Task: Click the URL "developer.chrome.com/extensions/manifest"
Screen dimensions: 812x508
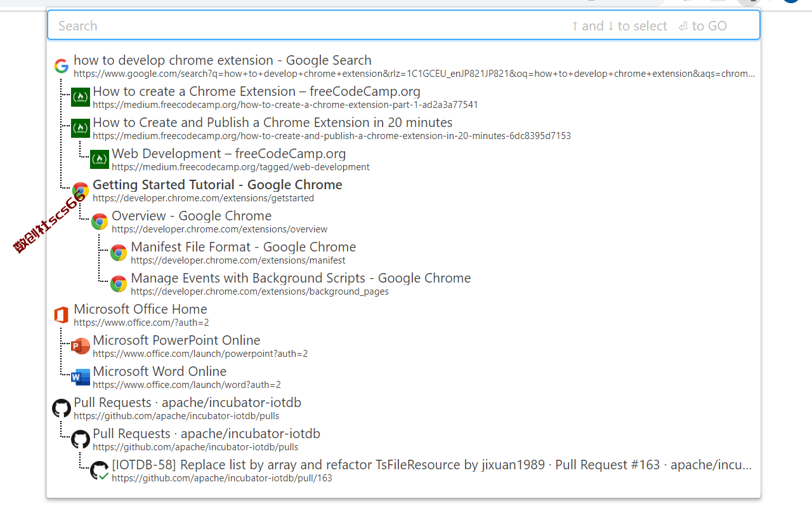Action: point(238,260)
